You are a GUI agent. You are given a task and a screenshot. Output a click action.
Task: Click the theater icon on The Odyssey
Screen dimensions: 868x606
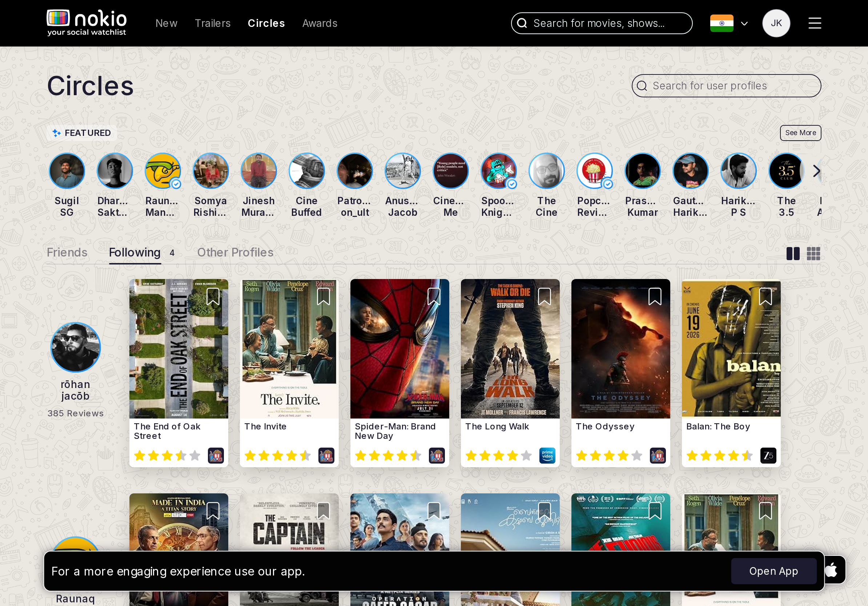(658, 455)
